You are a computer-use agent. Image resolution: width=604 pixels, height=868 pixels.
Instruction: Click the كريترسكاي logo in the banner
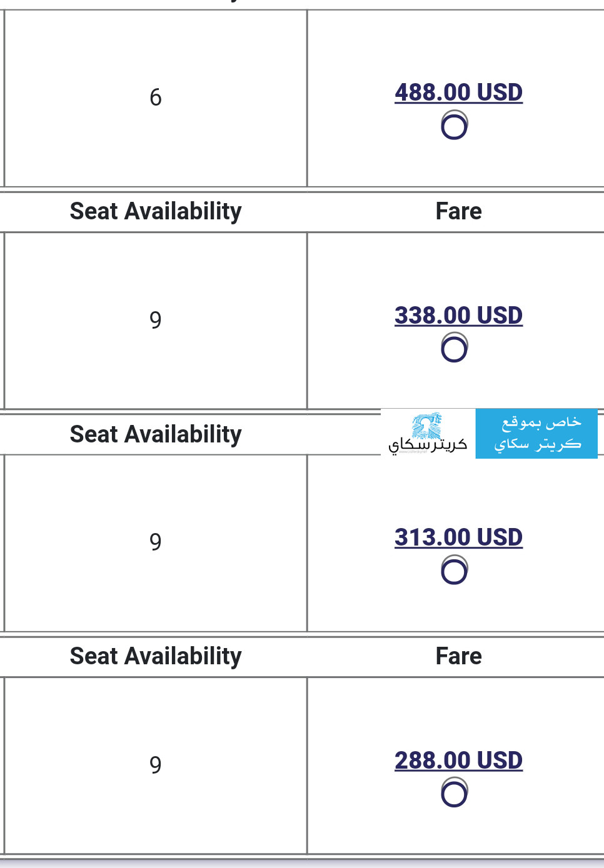(428, 434)
